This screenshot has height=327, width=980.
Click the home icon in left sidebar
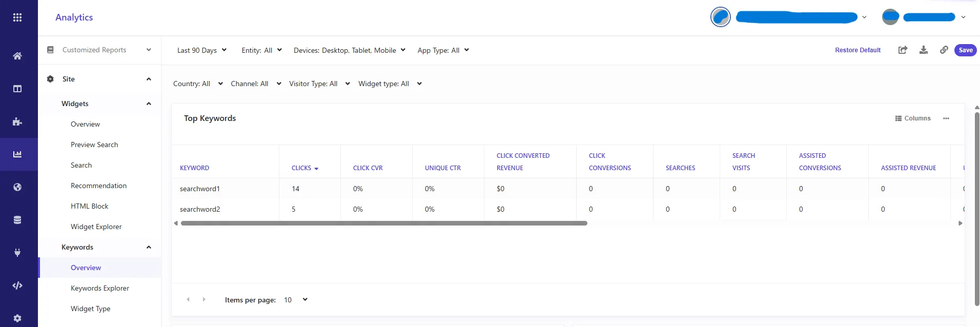17,56
